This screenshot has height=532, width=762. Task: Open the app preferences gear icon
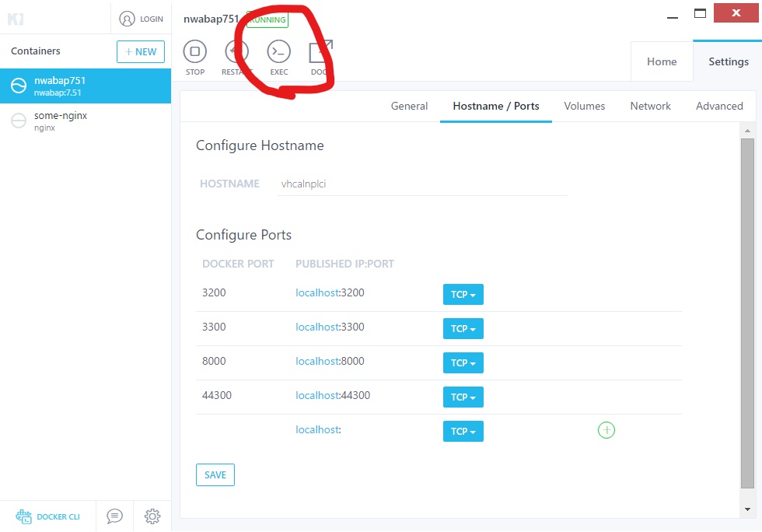[x=152, y=516]
